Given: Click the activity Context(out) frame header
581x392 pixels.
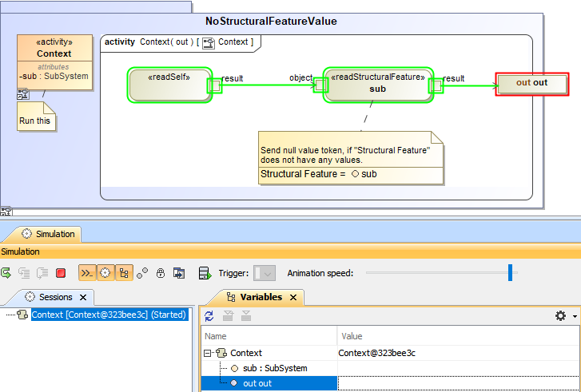Looking at the screenshot, I should point(180,42).
